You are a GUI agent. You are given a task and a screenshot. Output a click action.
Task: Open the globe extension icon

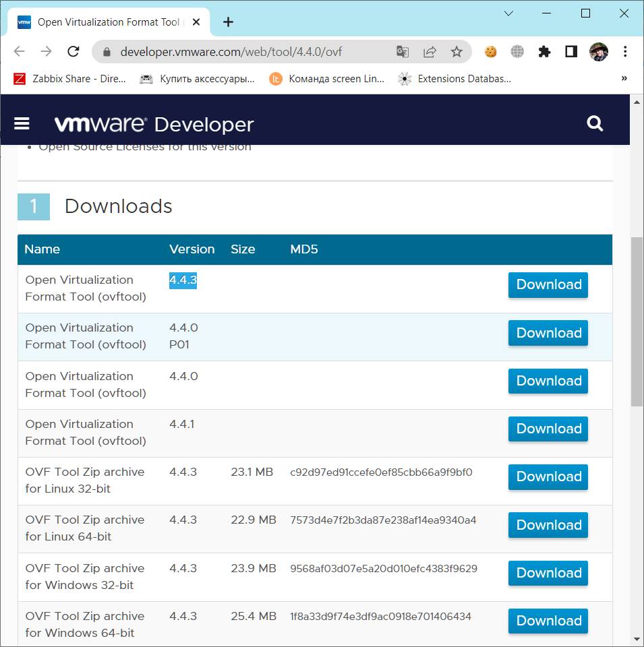pos(517,52)
